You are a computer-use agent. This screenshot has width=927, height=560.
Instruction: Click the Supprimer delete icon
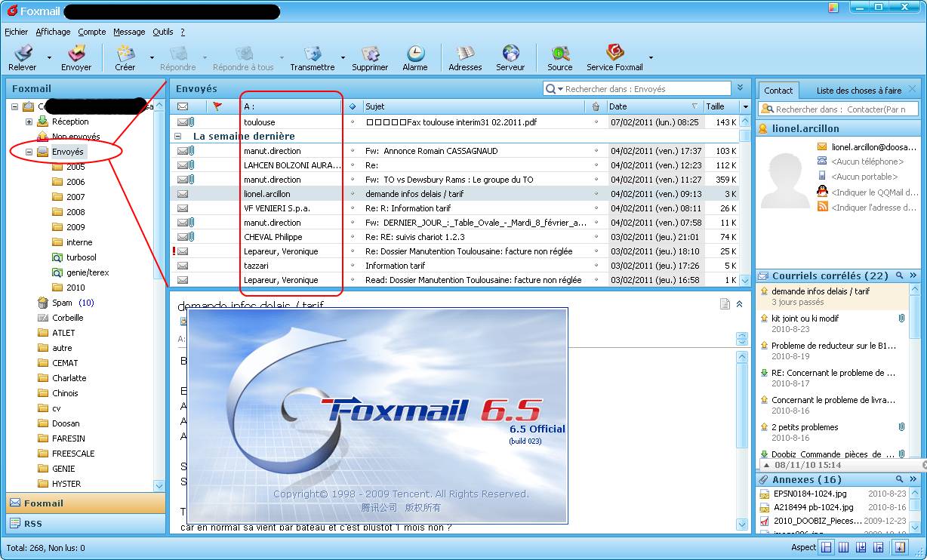tap(370, 53)
